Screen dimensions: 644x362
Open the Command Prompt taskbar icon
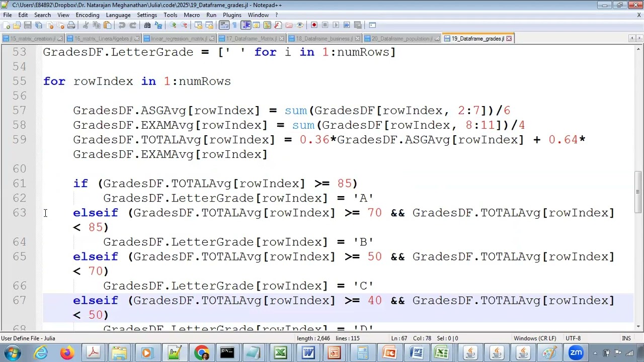[x=227, y=353]
